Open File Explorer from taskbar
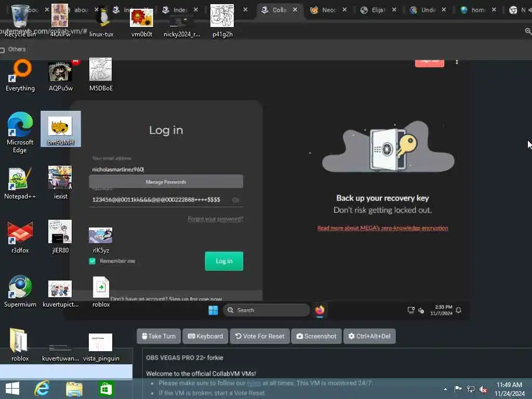This screenshot has height=399, width=532. (x=74, y=389)
